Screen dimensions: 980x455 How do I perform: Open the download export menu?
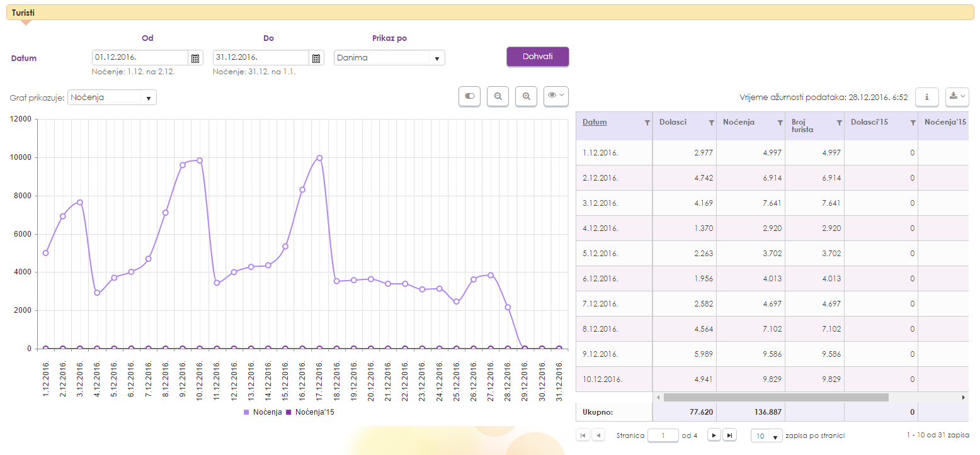[x=957, y=97]
